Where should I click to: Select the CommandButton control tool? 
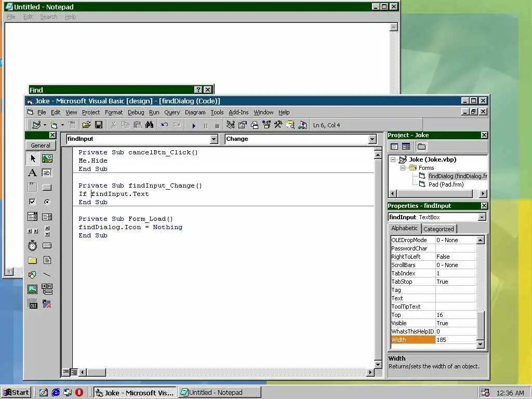47,187
